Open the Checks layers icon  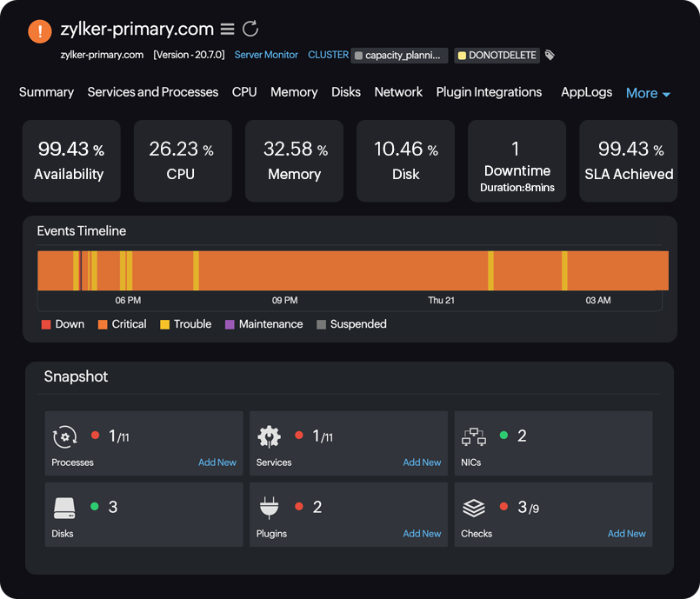474,509
